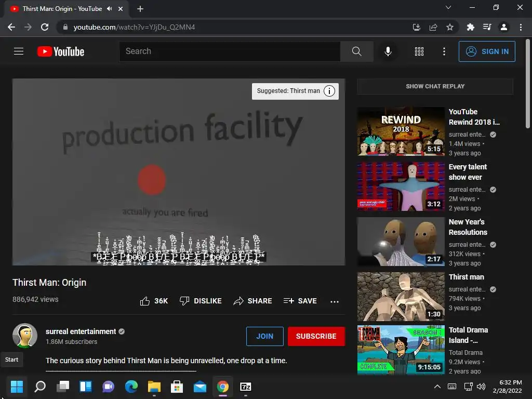Open Chrome profile avatar menu
Screen dimensions: 532x399
click(x=504, y=27)
